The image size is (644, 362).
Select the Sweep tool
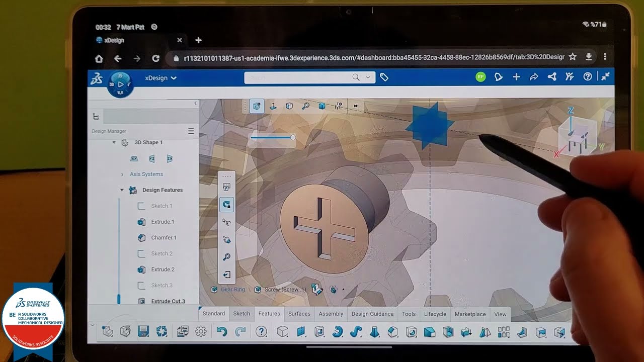click(356, 331)
